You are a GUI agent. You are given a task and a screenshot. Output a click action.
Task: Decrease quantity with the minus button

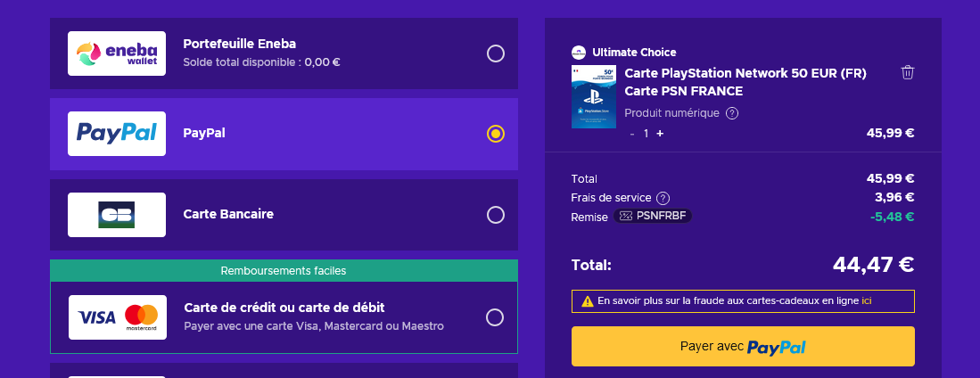click(x=632, y=134)
